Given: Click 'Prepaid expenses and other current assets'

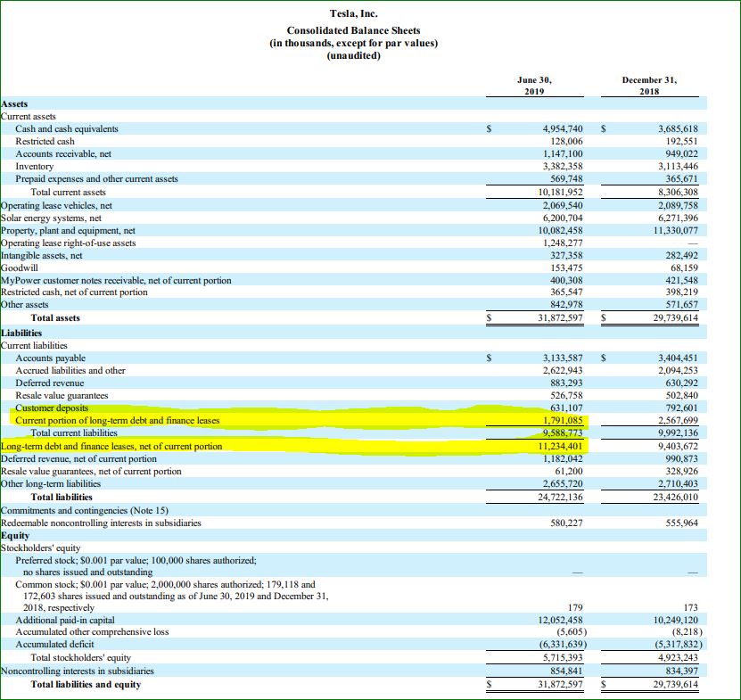Looking at the screenshot, I should [96, 178].
